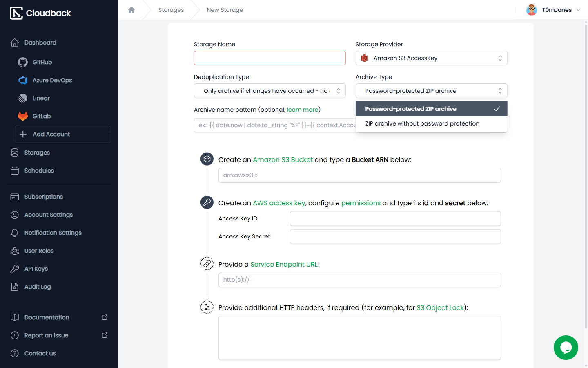Click the T0mJones user avatar
The width and height of the screenshot is (588, 368).
click(532, 10)
